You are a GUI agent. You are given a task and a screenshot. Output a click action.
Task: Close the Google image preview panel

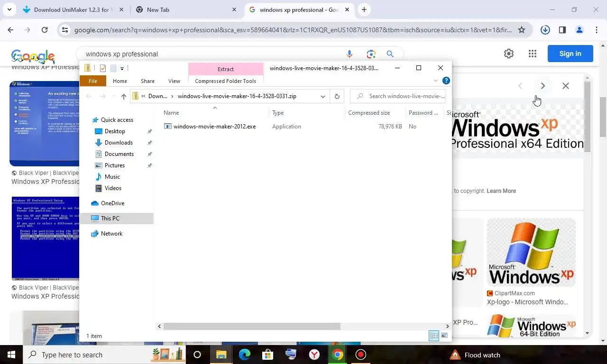(566, 86)
